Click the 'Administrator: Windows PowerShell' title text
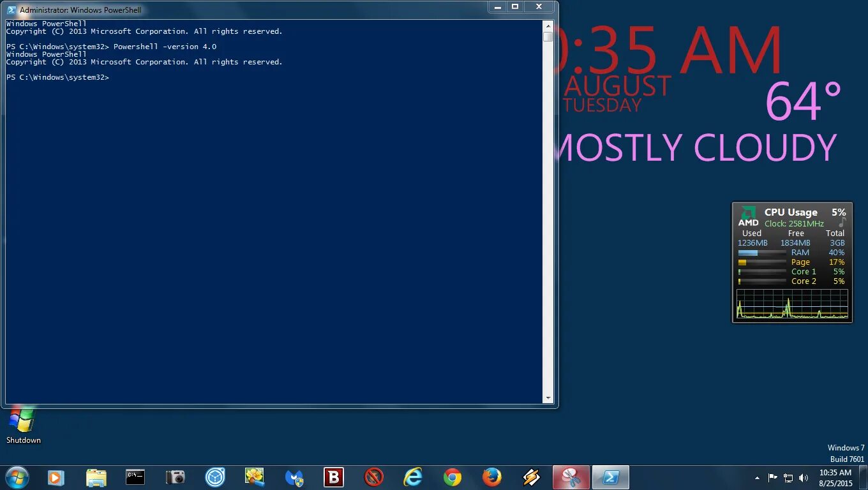868x490 pixels. coord(80,10)
